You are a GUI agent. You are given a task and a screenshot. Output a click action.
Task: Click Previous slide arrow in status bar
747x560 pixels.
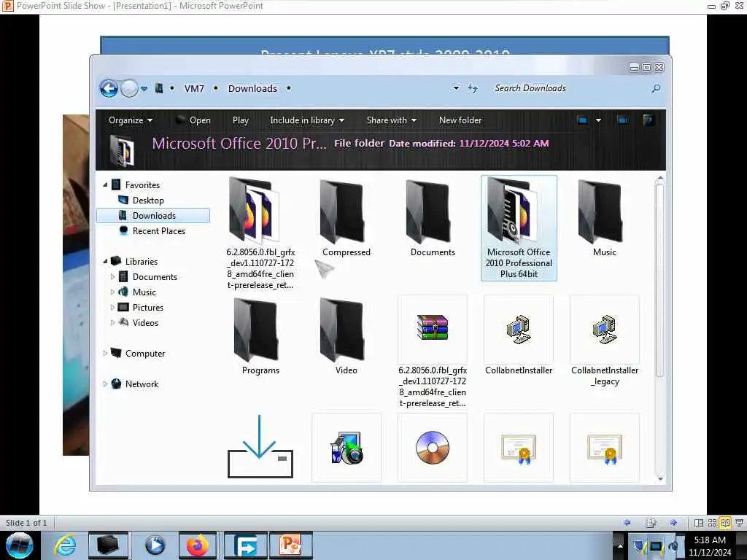[627, 523]
